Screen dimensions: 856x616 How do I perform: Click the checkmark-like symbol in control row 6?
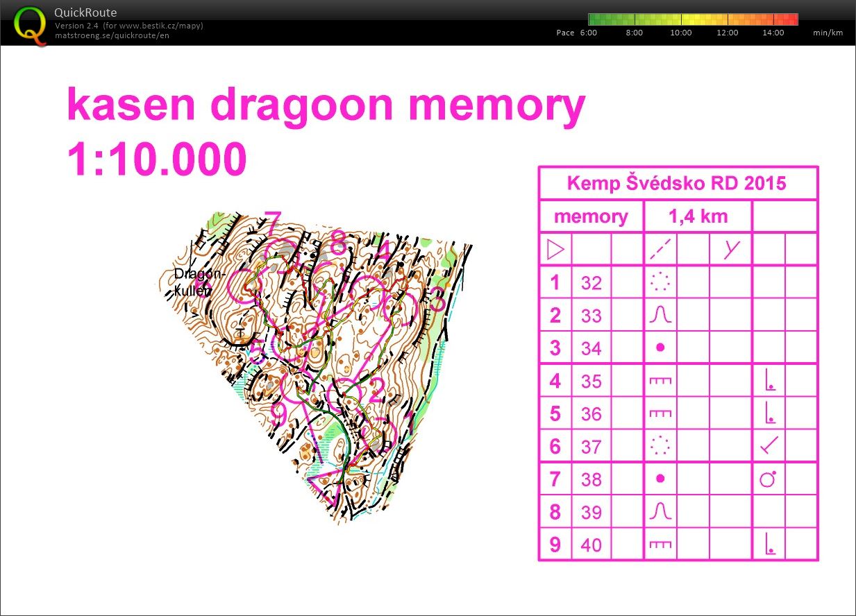pyautogui.click(x=769, y=446)
